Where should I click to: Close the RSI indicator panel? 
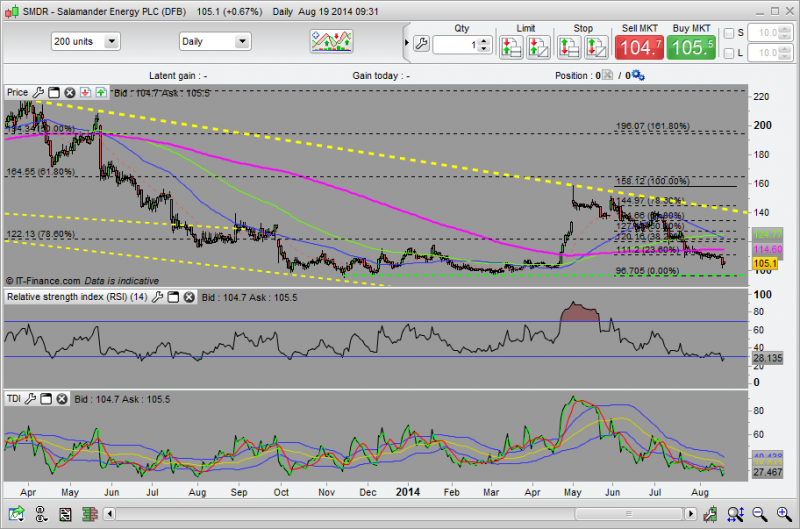(x=187, y=298)
